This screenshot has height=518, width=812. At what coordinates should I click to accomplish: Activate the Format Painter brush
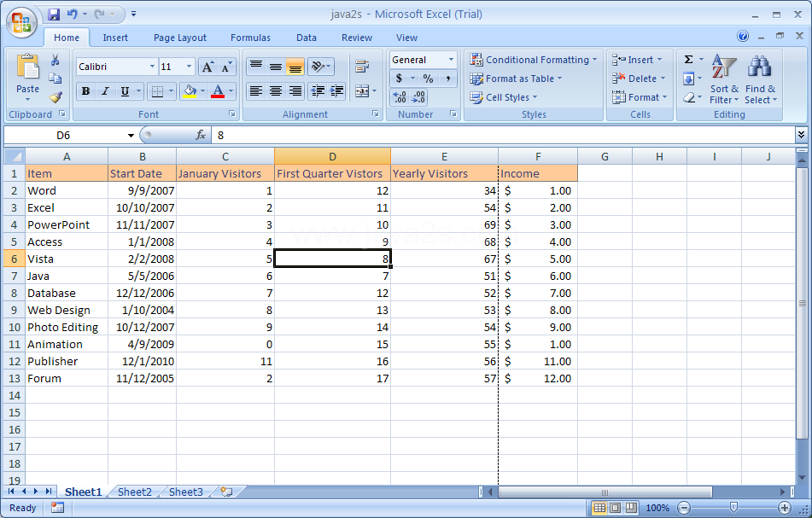coord(55,96)
